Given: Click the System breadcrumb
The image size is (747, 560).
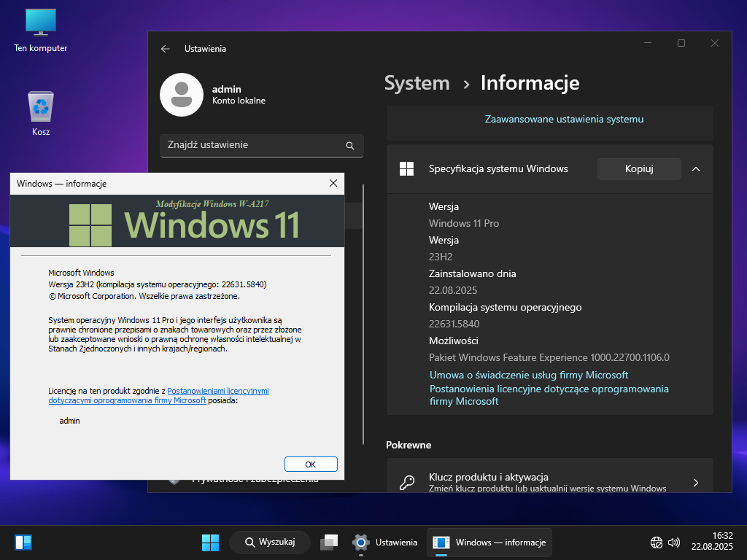Looking at the screenshot, I should [417, 83].
